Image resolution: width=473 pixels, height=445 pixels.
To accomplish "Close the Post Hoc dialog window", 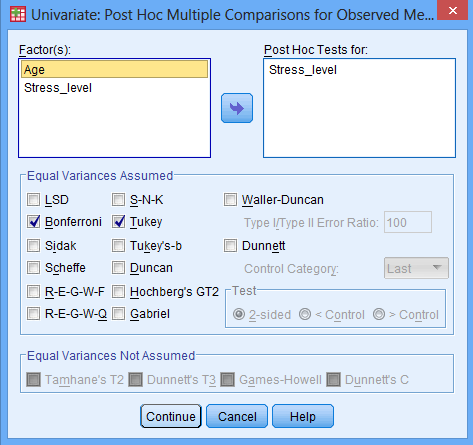I will pyautogui.click(x=452, y=11).
